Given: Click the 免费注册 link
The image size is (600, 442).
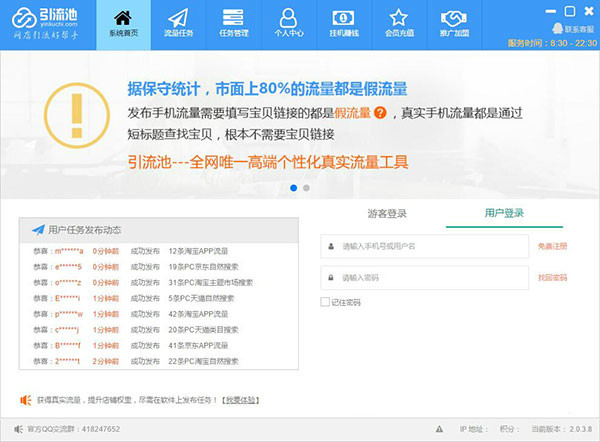Looking at the screenshot, I should (x=553, y=246).
